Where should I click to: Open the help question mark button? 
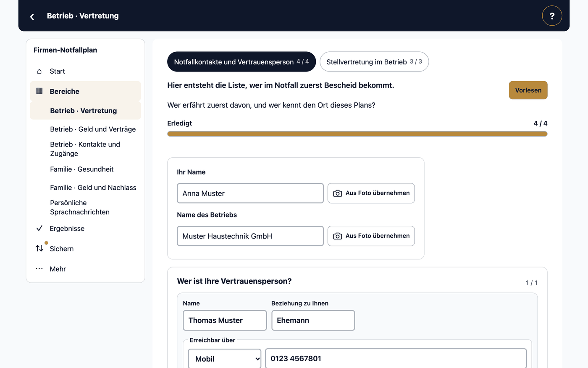552,16
